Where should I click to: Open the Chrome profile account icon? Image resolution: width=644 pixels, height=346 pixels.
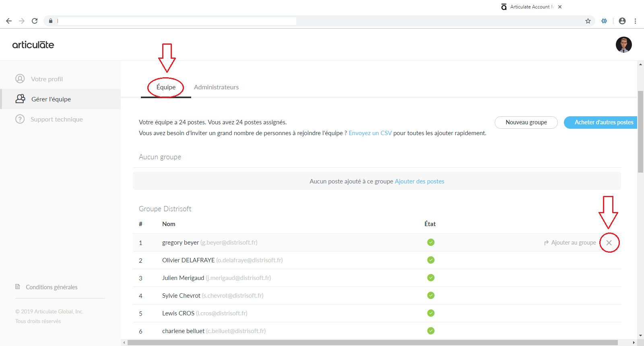coord(622,21)
